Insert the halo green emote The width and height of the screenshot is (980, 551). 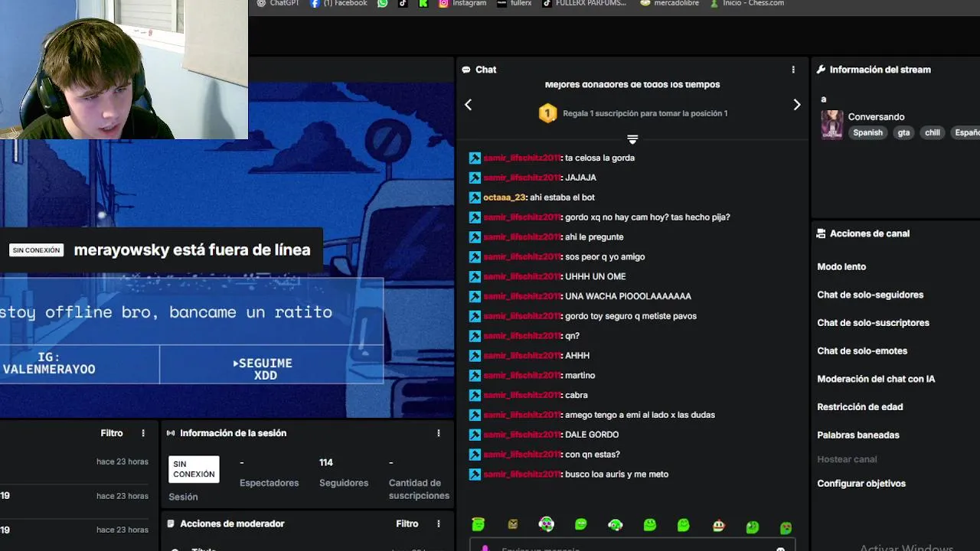(x=479, y=524)
